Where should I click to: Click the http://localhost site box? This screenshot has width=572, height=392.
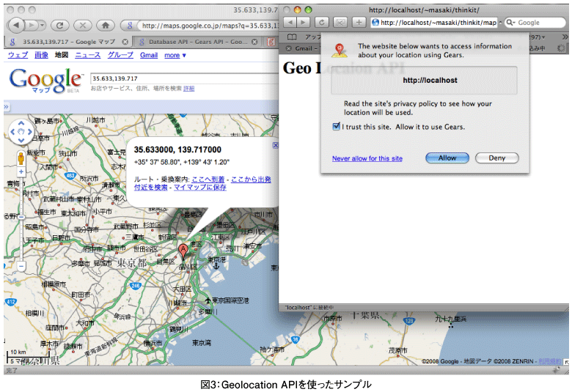pyautogui.click(x=424, y=80)
